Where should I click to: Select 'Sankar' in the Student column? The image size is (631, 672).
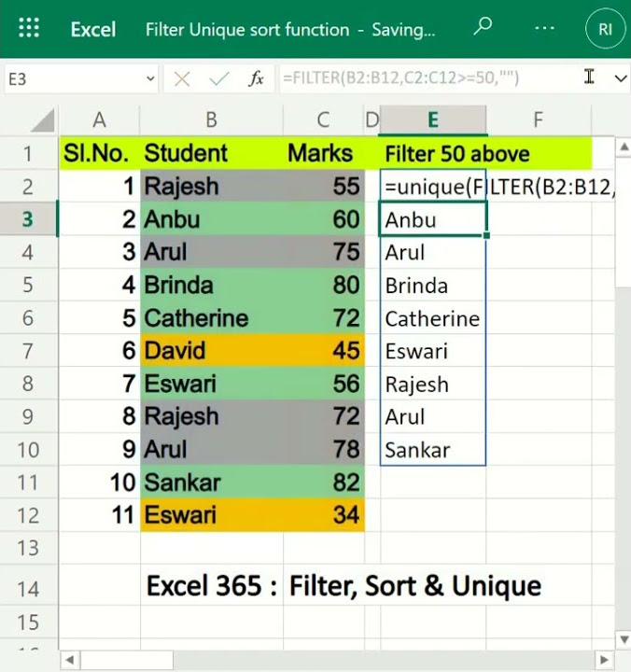[x=211, y=483]
